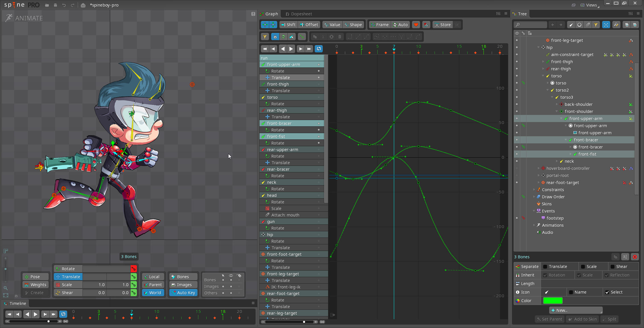The height and width of the screenshot is (328, 644).
Task: Click the Set Parent button
Action: click(x=549, y=319)
